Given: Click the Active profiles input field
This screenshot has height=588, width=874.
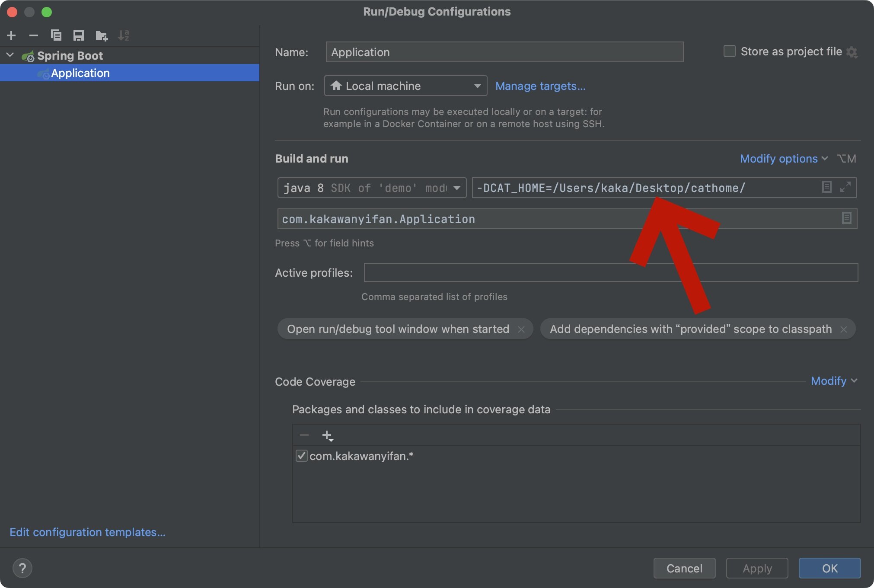Looking at the screenshot, I should tap(610, 273).
